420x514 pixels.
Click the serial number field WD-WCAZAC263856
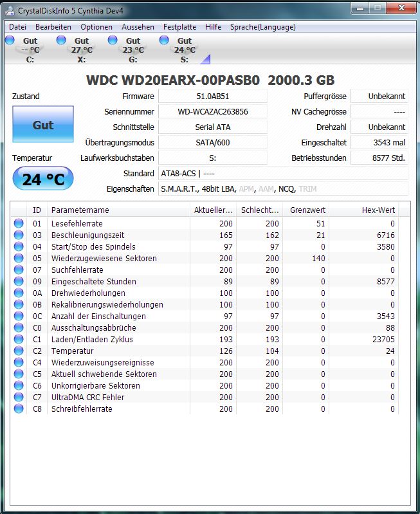pos(213,112)
